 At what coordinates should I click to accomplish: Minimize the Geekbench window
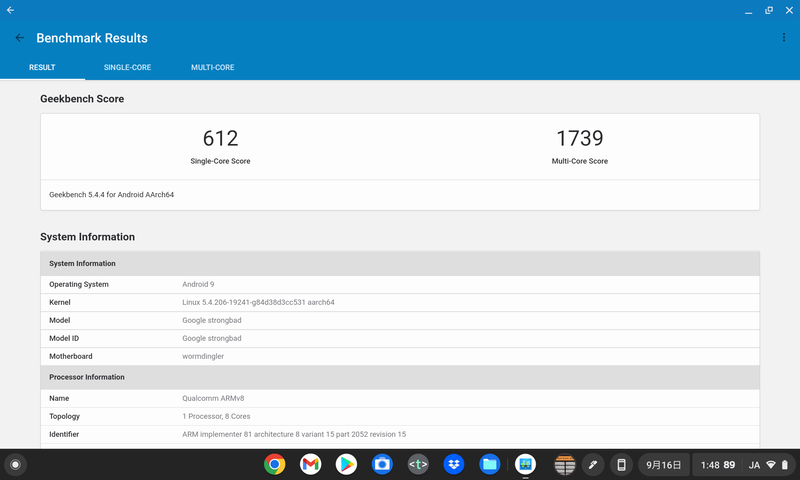coord(748,11)
